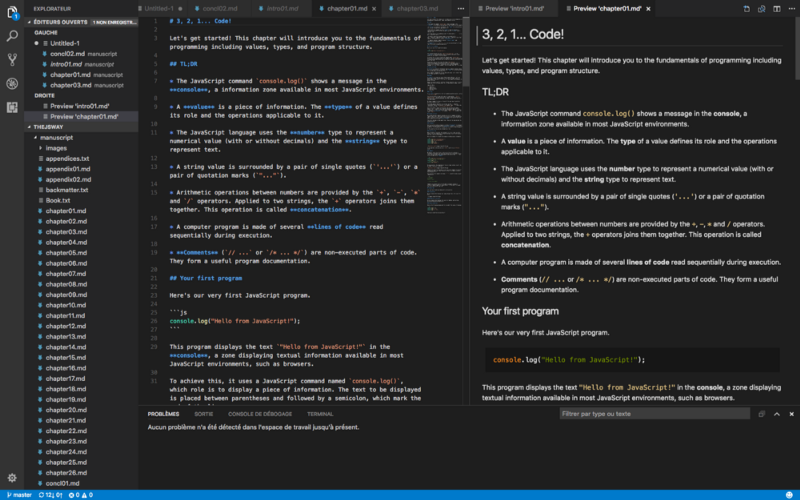Click the '## TL;DR' line in source editor
The height and width of the screenshot is (500, 800).
point(183,64)
